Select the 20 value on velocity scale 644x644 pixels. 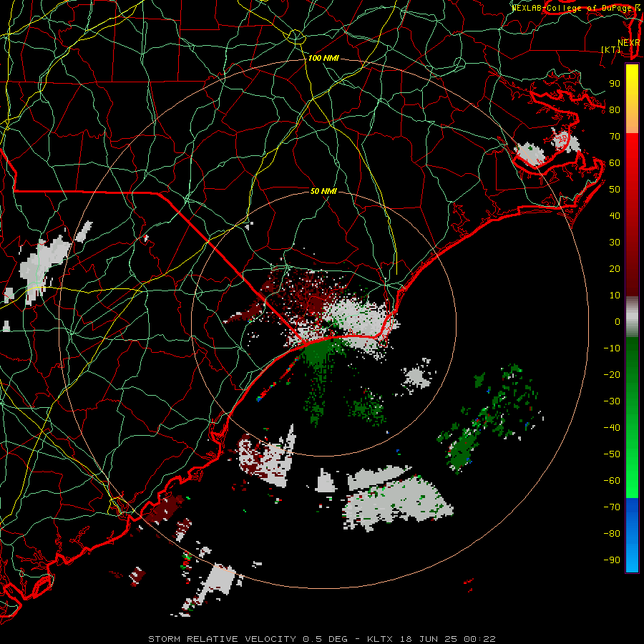615,269
